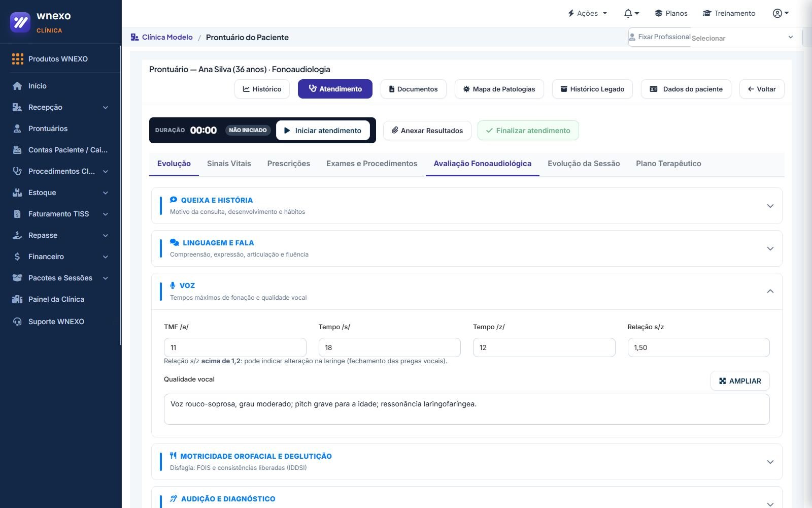The width and height of the screenshot is (812, 508).
Task: Open the Prescrições tab
Action: pos(289,164)
